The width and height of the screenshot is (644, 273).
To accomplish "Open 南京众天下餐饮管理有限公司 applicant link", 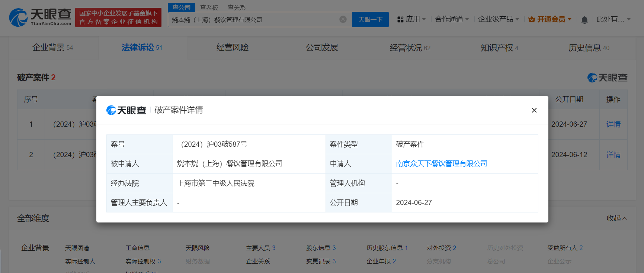I will click(442, 163).
